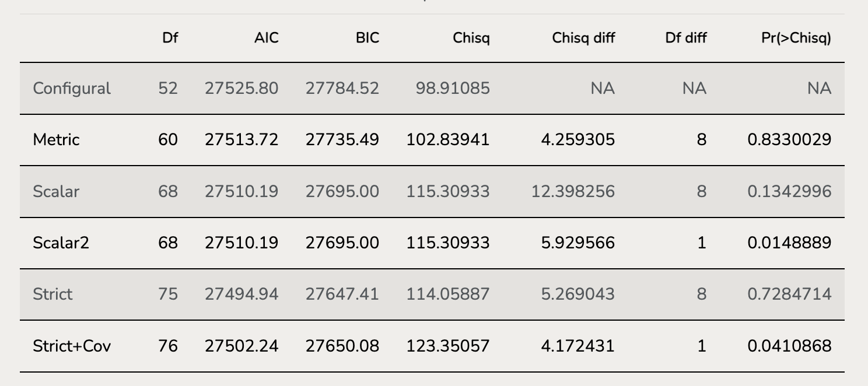Click the BIC column header
The height and width of the screenshot is (386, 868).
pyautogui.click(x=367, y=38)
